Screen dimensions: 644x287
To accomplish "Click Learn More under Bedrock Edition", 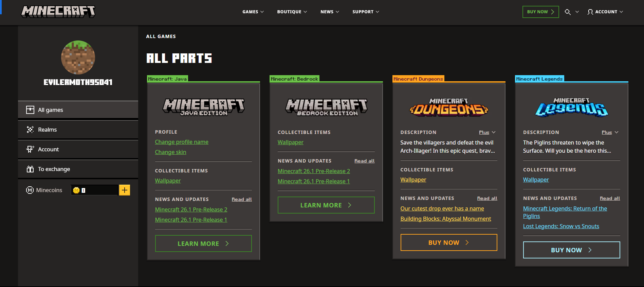I will click(326, 205).
